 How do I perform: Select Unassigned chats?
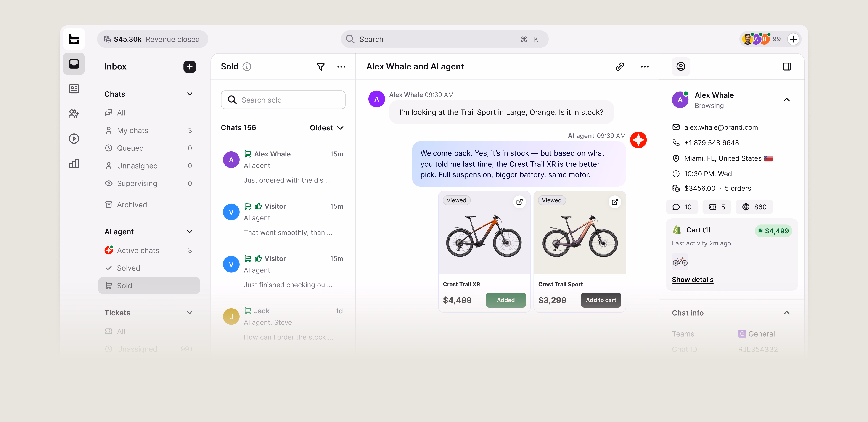[149, 166]
